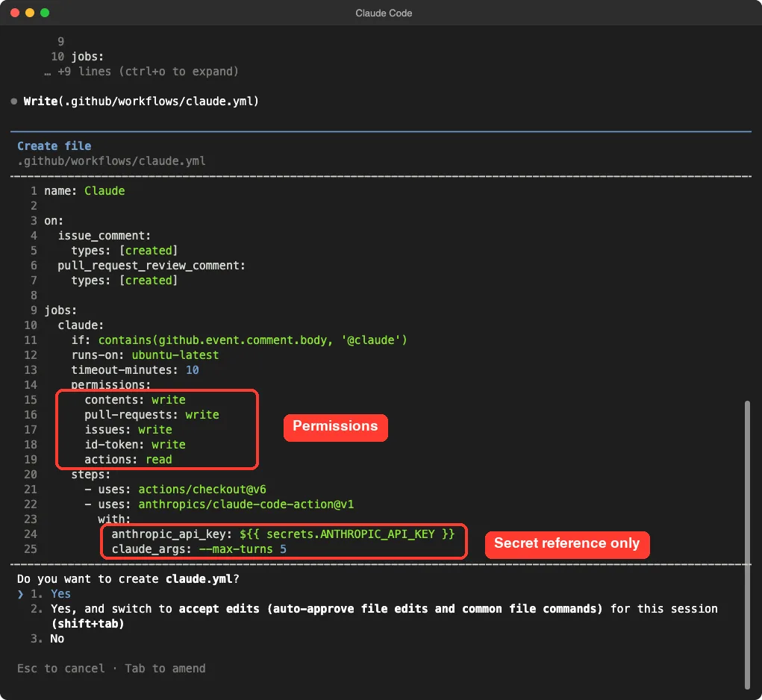The image size is (762, 700).
Task: Click the selection arrow beside Yes
Action: tap(20, 593)
